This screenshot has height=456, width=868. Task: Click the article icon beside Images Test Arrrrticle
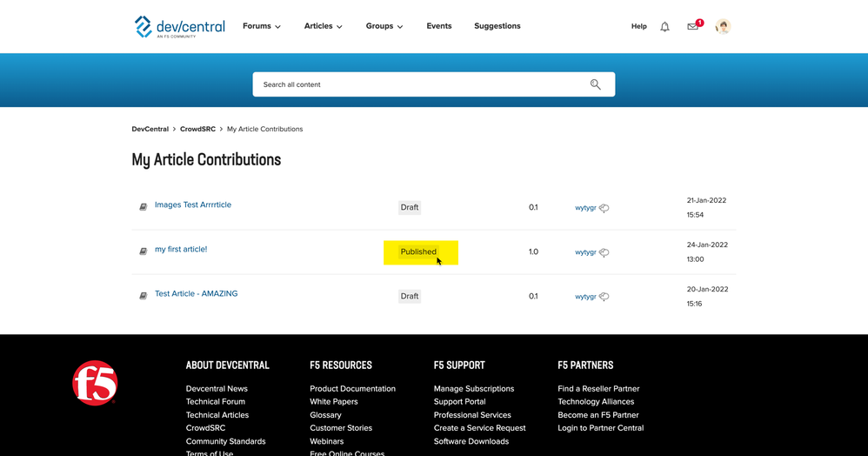click(143, 206)
